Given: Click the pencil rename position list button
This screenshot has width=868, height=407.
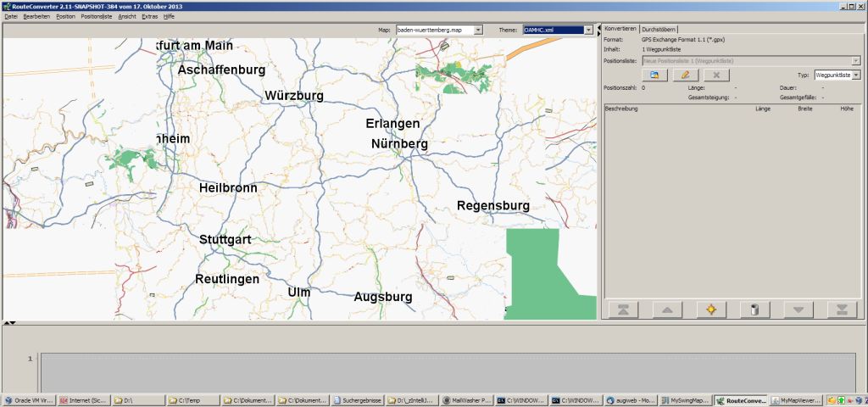Looking at the screenshot, I should click(x=685, y=75).
